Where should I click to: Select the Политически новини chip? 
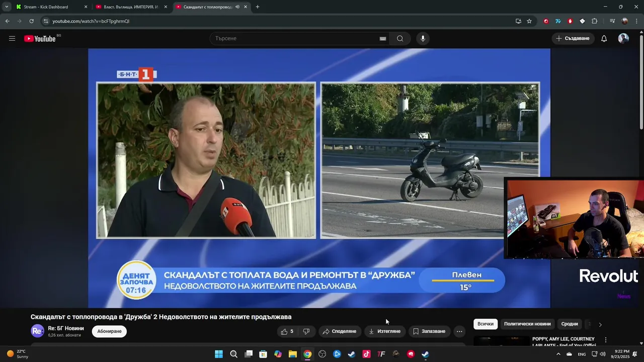pyautogui.click(x=527, y=324)
